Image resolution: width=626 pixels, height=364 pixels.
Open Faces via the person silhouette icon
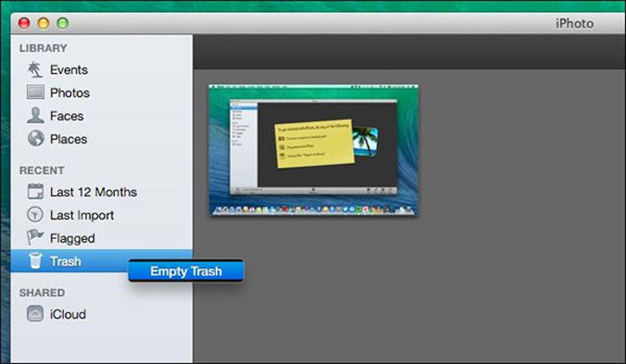[35, 115]
